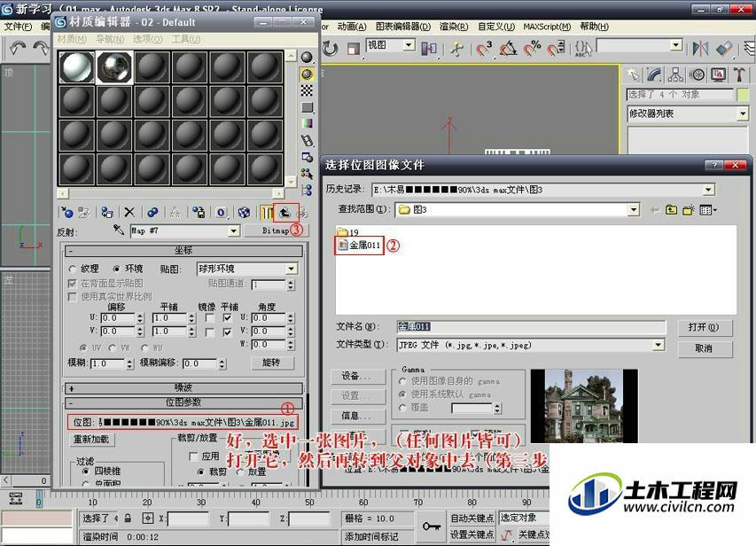This screenshot has height=546, width=756.
Task: Click 打开(O) button in file dialog
Action: coord(705,327)
